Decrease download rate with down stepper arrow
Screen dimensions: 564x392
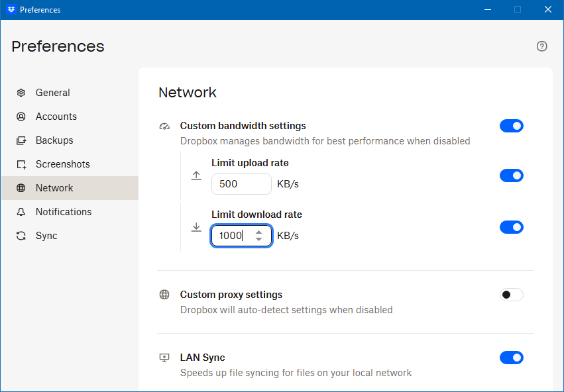tap(258, 239)
